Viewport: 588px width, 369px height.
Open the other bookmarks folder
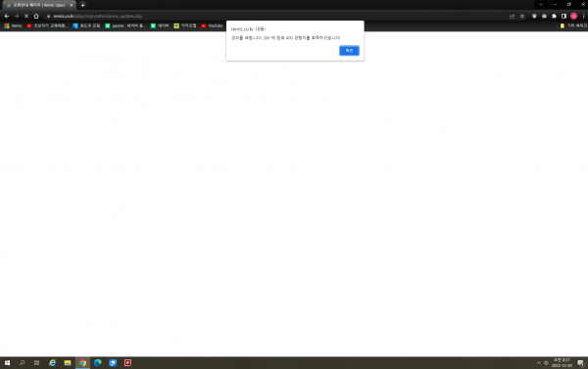pos(573,25)
